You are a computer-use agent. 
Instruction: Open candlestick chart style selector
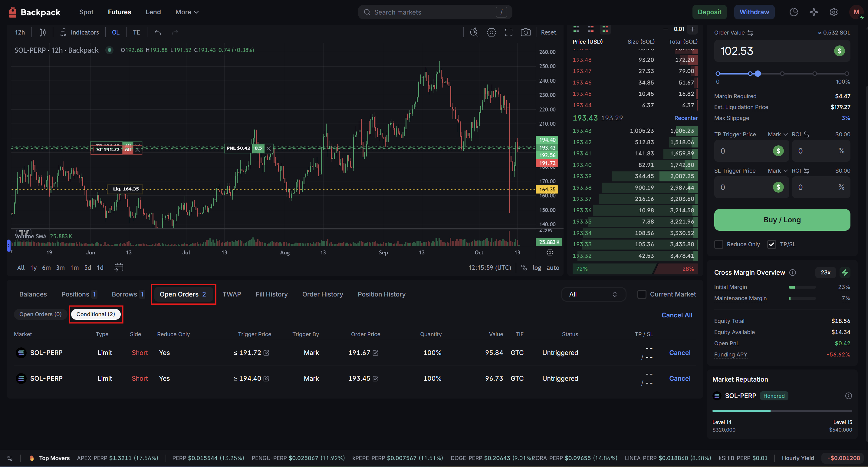click(42, 32)
